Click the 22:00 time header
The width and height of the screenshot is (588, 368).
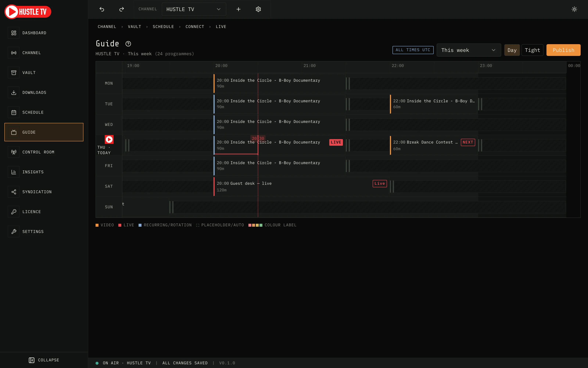398,66
